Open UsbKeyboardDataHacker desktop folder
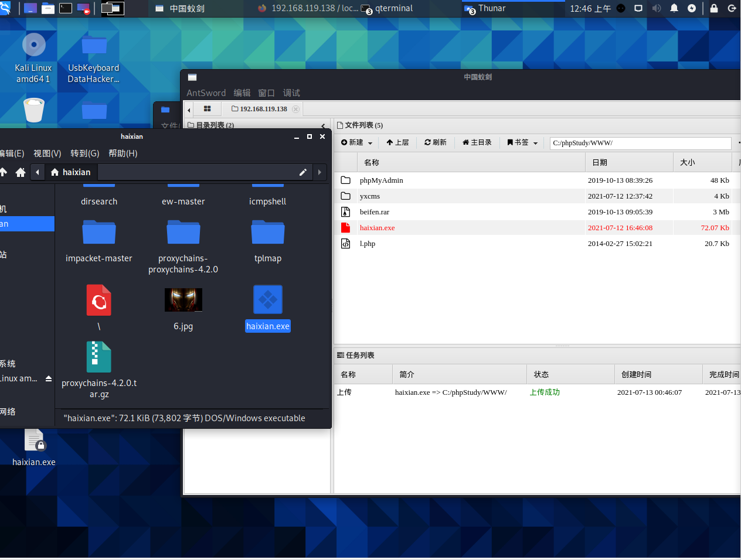Screen dimensions: 741x560 click(x=93, y=57)
